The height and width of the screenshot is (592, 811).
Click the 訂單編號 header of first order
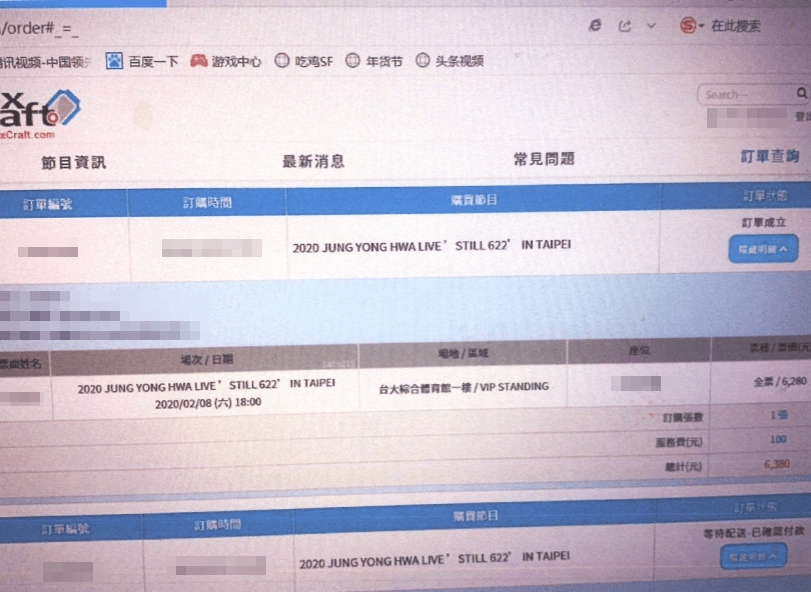point(48,205)
